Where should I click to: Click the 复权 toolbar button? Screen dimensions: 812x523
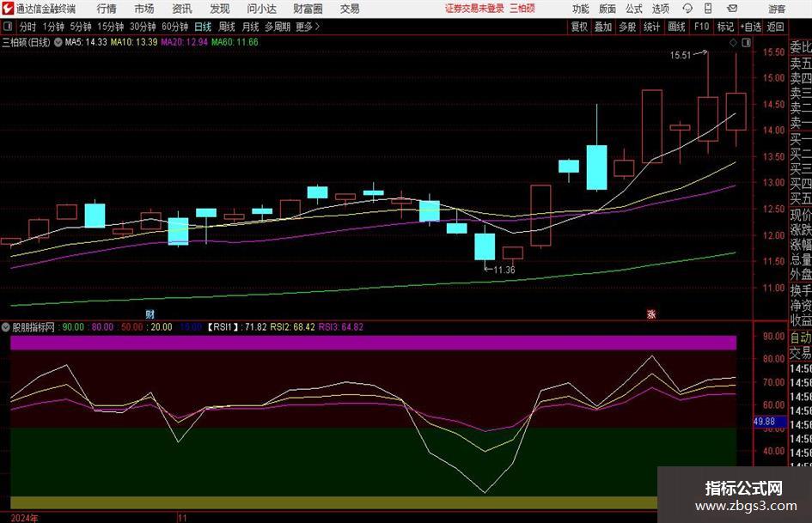pyautogui.click(x=579, y=27)
